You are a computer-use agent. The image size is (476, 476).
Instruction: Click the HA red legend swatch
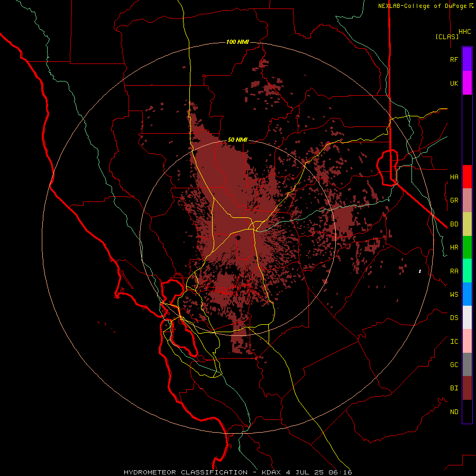coord(467,177)
